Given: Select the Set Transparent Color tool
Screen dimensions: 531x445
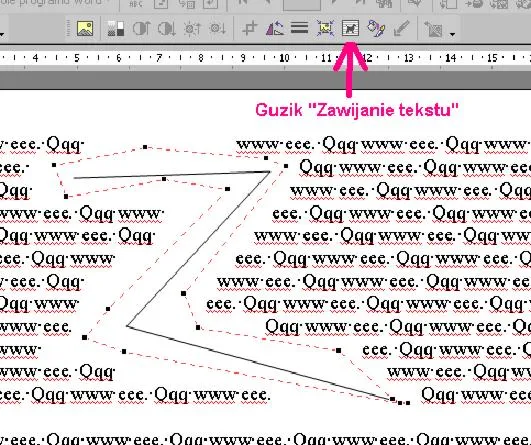Looking at the screenshot, I should tap(402, 28).
